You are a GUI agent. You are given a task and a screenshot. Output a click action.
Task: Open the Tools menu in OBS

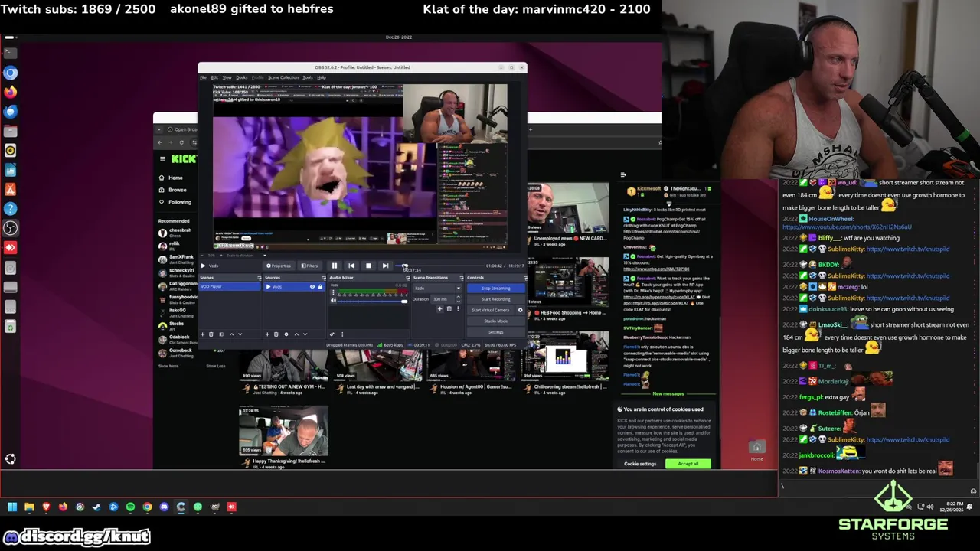(308, 77)
